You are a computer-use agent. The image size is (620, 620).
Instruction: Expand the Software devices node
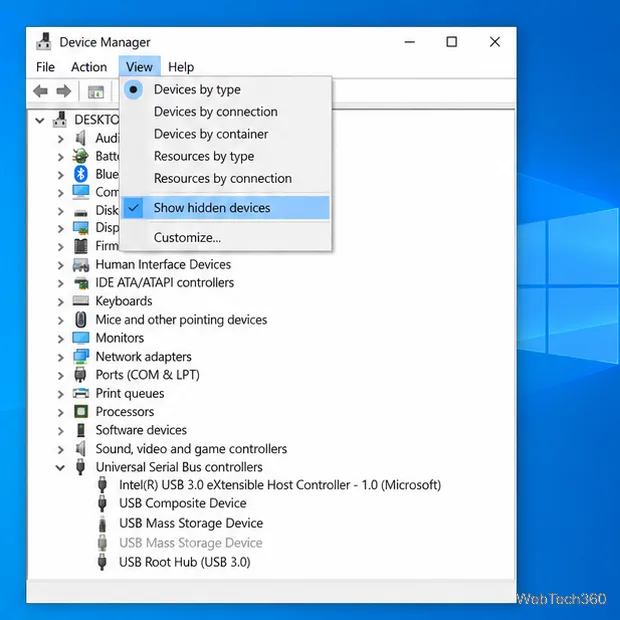pyautogui.click(x=60, y=431)
